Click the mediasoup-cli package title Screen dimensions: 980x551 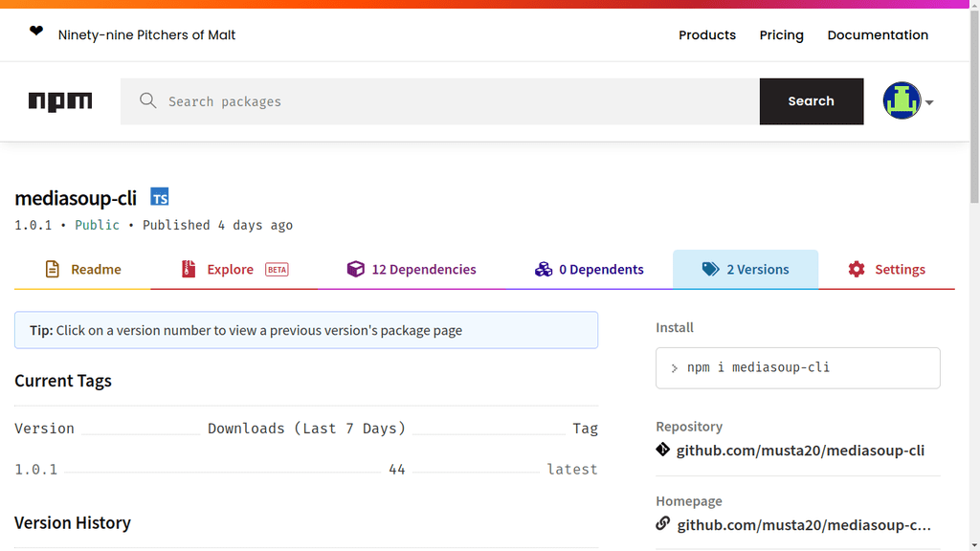76,198
